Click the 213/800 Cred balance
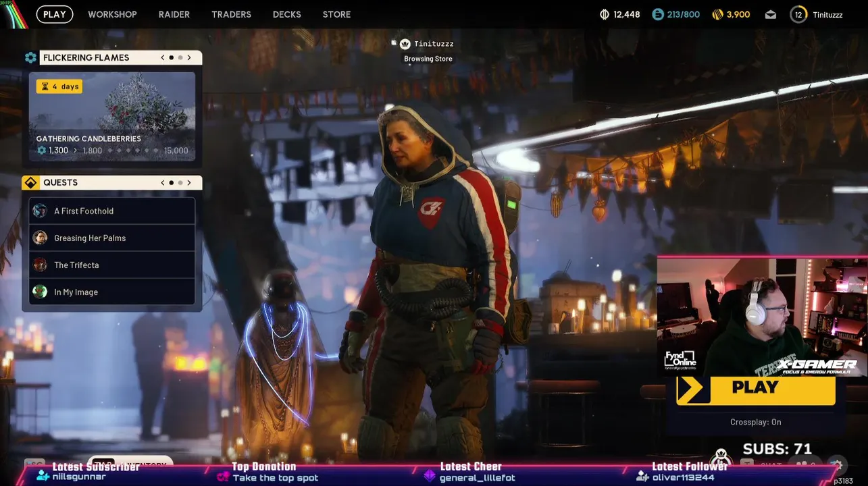 684,14
